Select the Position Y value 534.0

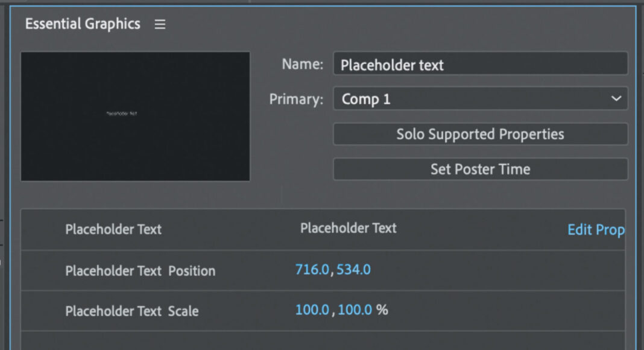pyautogui.click(x=353, y=270)
